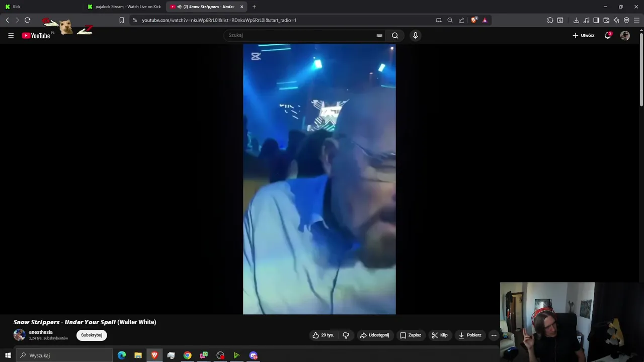Image resolution: width=644 pixels, height=362 pixels.
Task: Click the YouTube search magnifier button
Action: (x=395, y=35)
